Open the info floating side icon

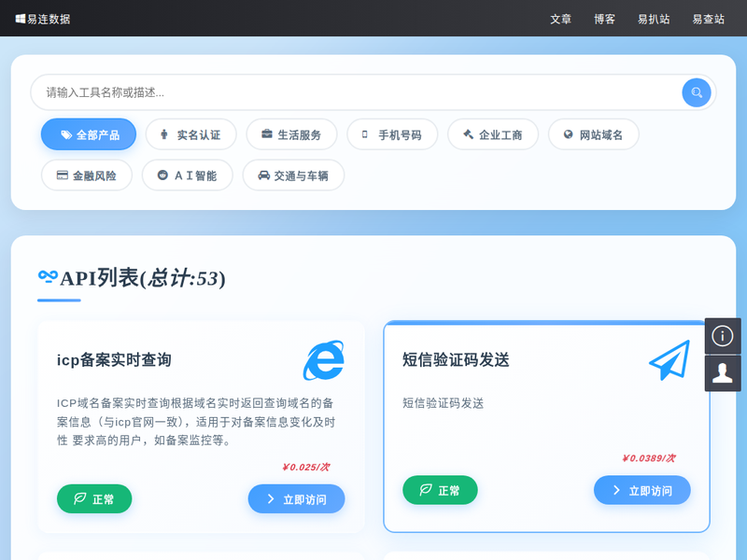[723, 336]
